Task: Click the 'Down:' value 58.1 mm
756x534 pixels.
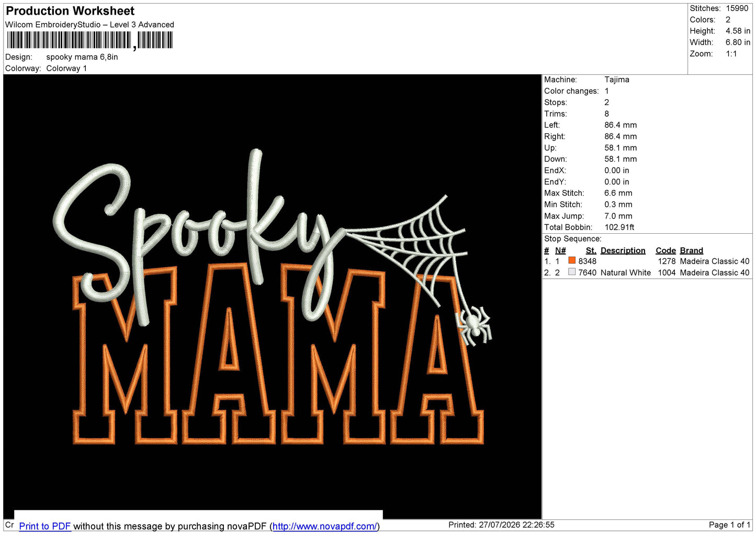Action: pos(620,159)
